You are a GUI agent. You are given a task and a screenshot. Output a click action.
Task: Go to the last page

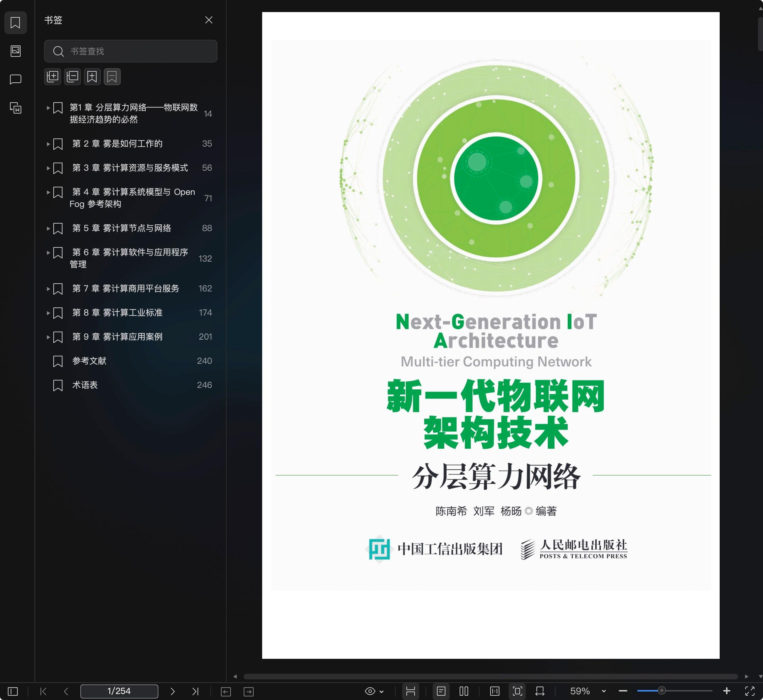coord(195,691)
